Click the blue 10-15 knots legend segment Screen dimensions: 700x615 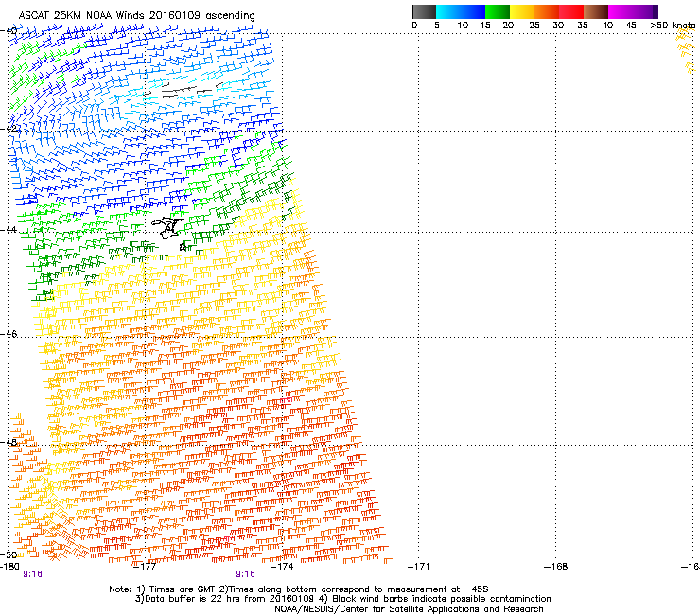click(473, 11)
